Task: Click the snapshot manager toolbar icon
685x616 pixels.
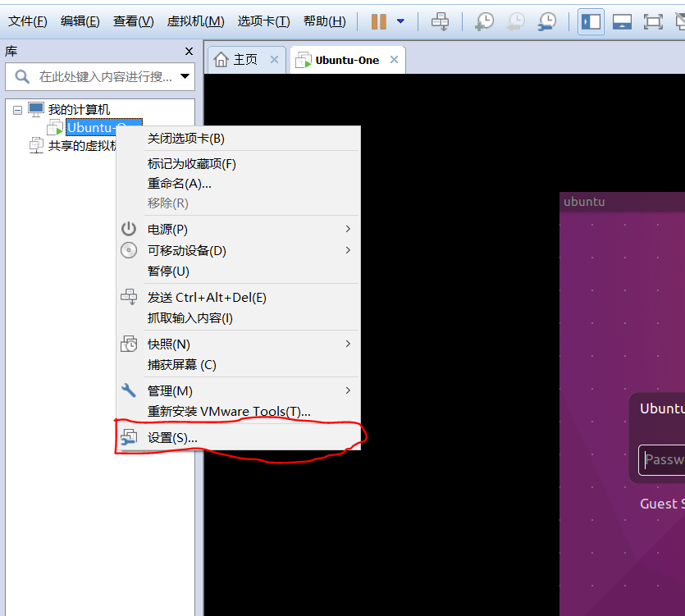Action: pos(547,21)
